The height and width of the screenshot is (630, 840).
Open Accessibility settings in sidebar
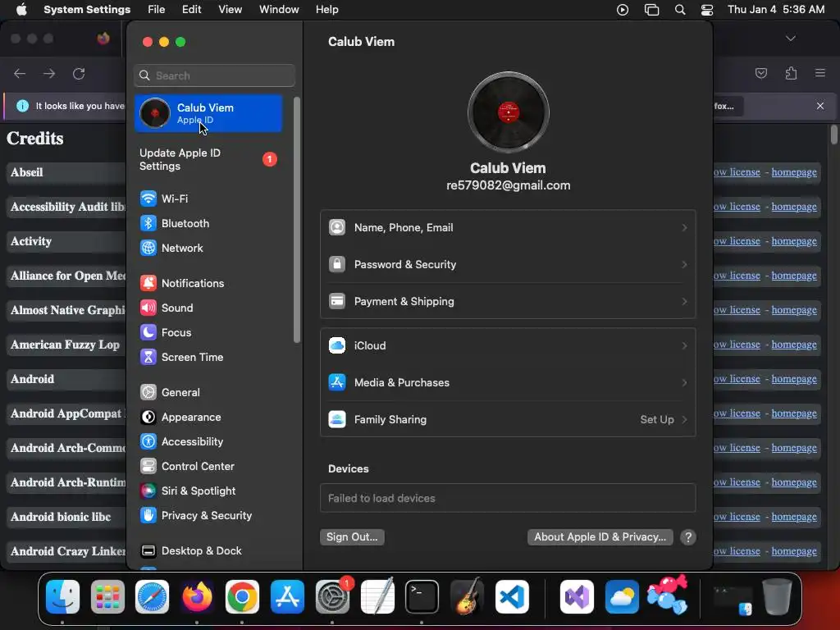(181, 442)
